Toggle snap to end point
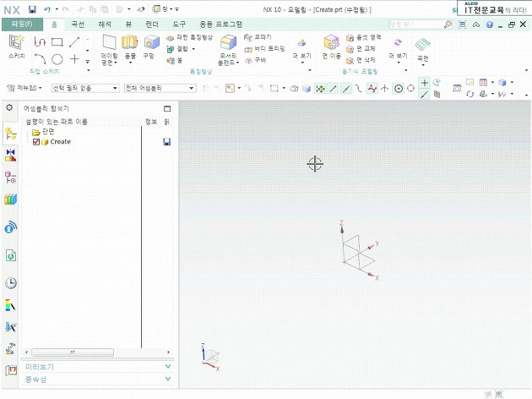The width and height of the screenshot is (532, 399). click(x=334, y=89)
